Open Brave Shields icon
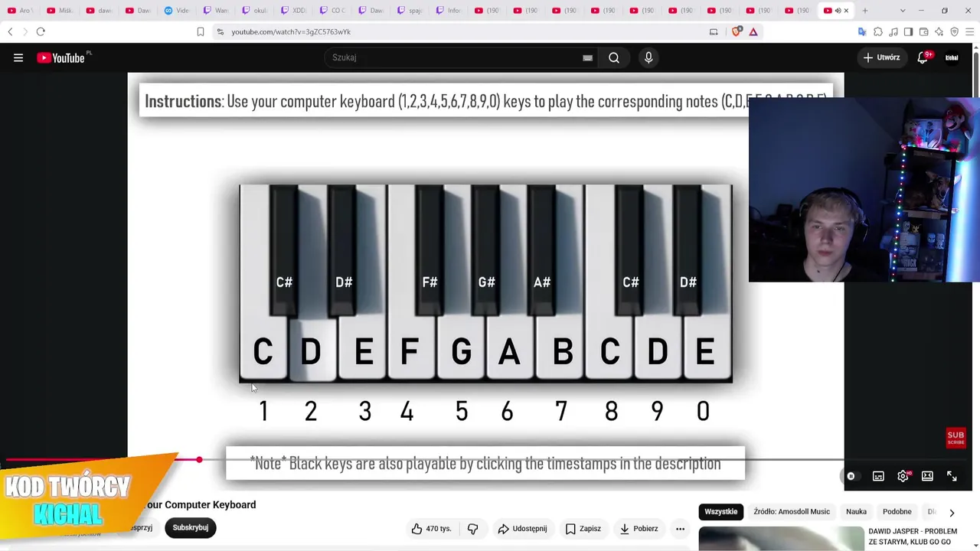 [x=737, y=31]
